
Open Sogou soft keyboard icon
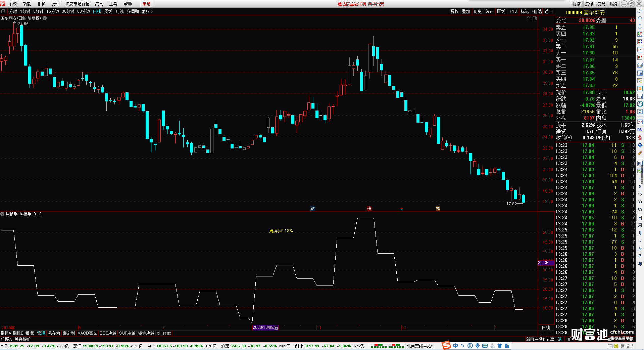tap(485, 346)
